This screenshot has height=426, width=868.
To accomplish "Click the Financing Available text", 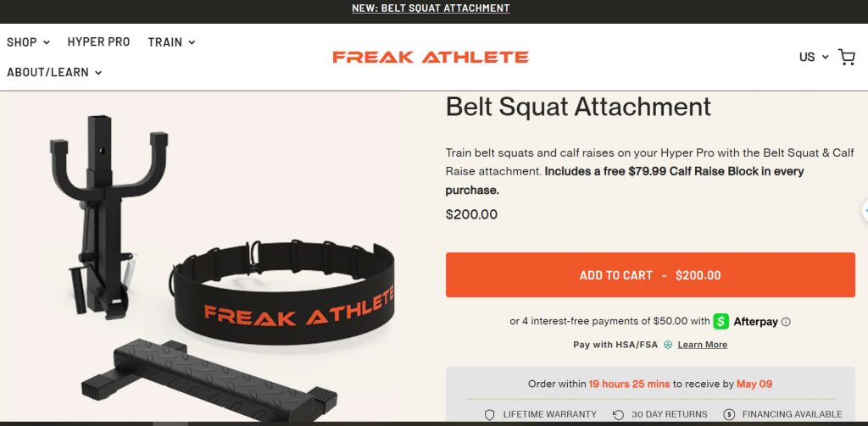I will pyautogui.click(x=793, y=414).
